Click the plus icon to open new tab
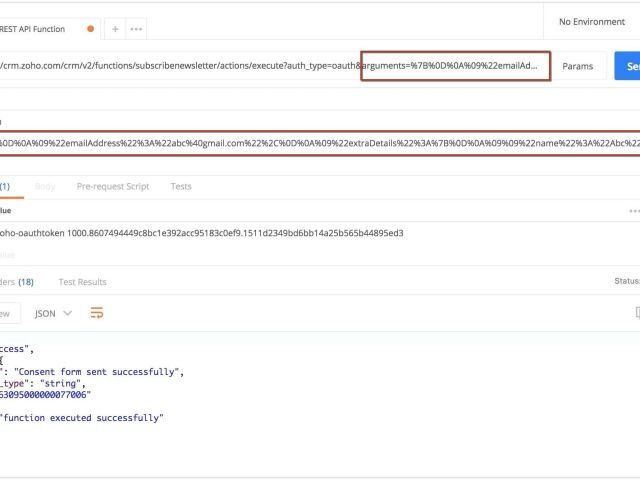This screenshot has width=640, height=480. 115,29
